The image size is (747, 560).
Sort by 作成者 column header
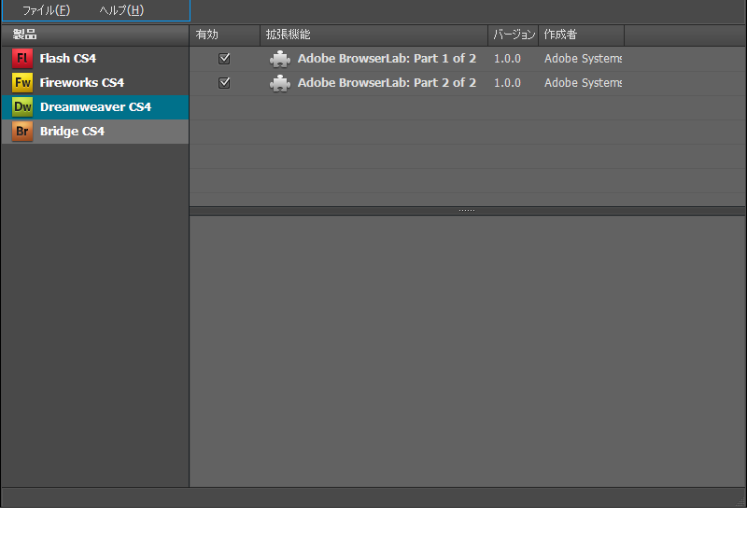tap(581, 35)
